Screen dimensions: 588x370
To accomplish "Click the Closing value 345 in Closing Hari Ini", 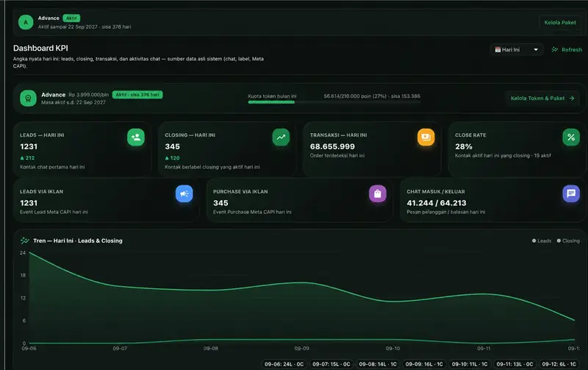I will (173, 146).
